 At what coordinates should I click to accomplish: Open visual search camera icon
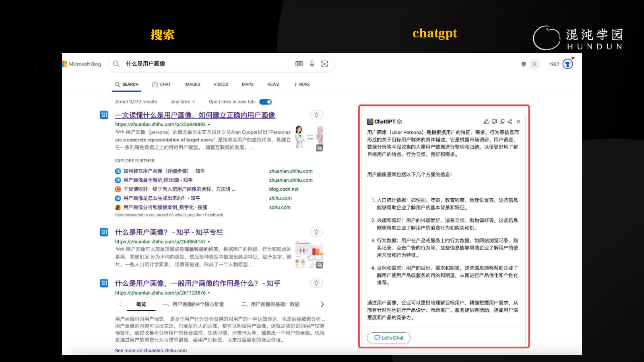point(324,64)
